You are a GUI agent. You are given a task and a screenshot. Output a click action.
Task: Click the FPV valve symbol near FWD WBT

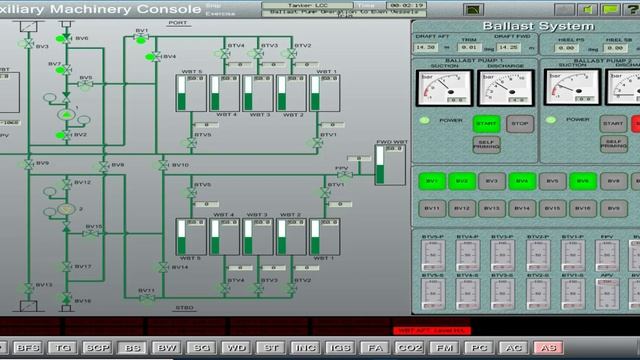pyautogui.click(x=345, y=175)
